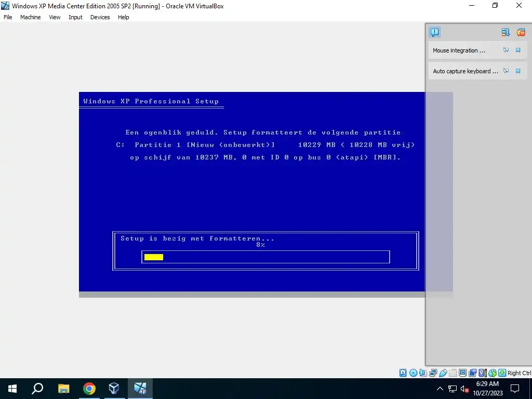Open Windows Action Center notifications

tap(515, 389)
